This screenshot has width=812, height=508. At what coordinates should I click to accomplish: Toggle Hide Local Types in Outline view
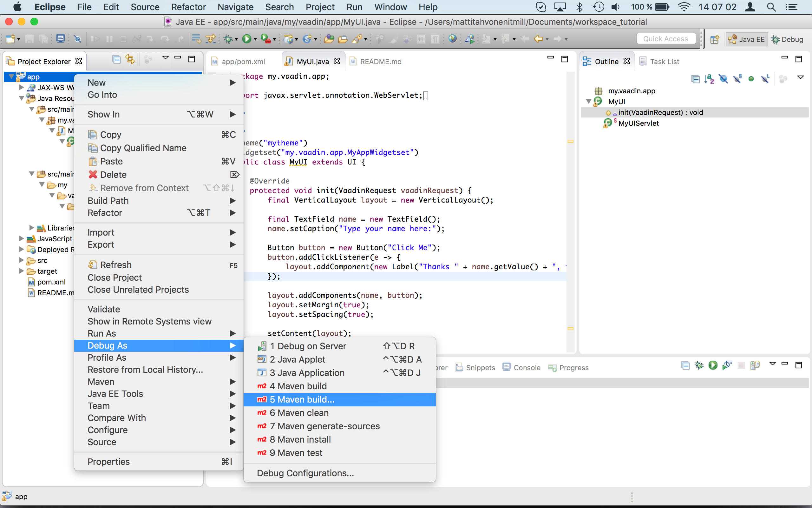click(765, 79)
